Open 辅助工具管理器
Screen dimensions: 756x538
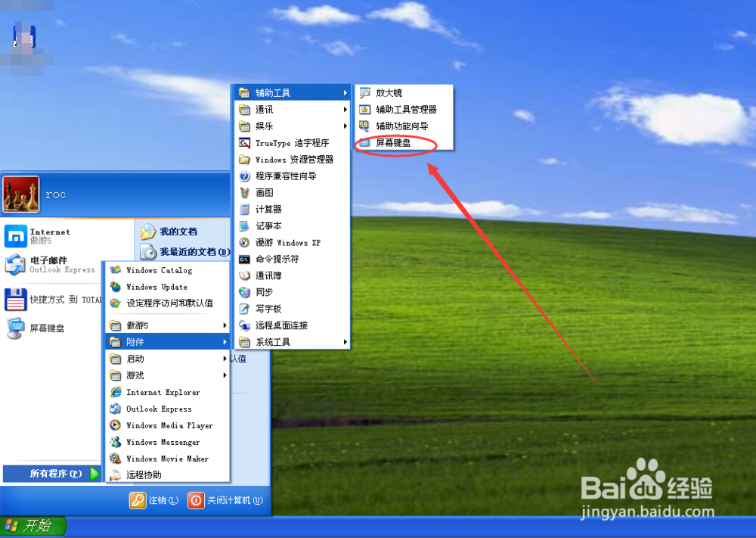point(404,110)
